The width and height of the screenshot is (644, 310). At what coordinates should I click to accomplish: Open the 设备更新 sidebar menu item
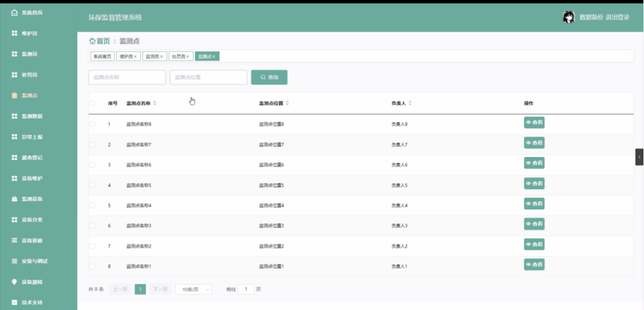tap(27, 241)
